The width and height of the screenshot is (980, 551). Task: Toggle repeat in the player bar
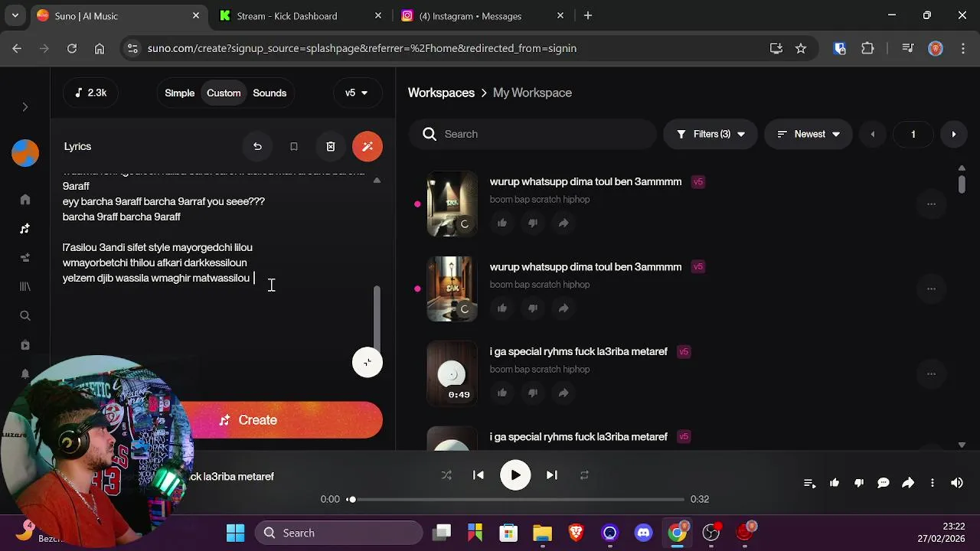tap(584, 475)
